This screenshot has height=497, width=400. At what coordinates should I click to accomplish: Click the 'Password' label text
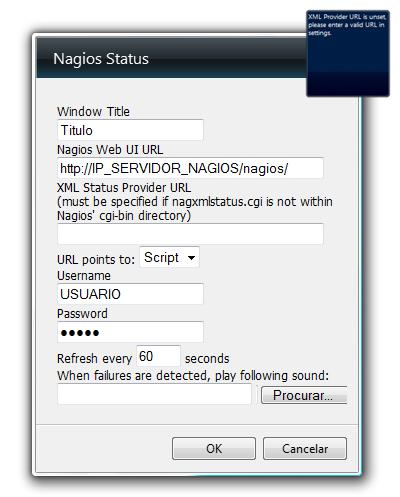point(82,314)
